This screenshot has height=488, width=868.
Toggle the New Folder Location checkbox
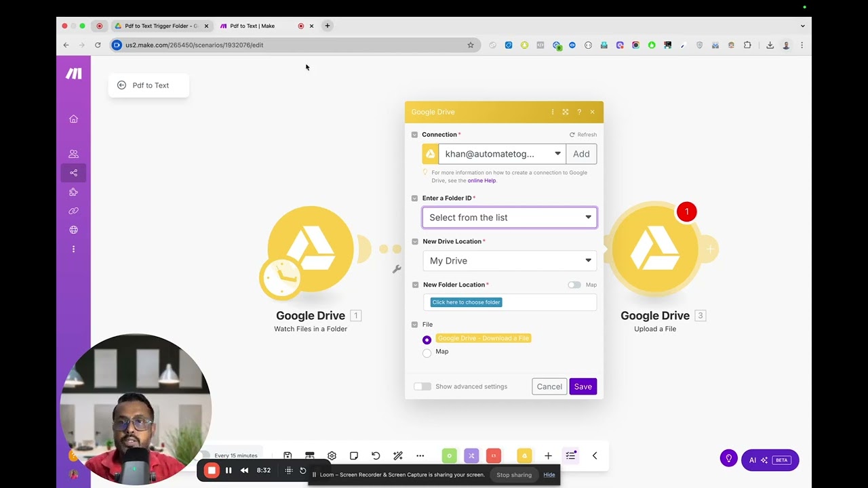tap(415, 285)
